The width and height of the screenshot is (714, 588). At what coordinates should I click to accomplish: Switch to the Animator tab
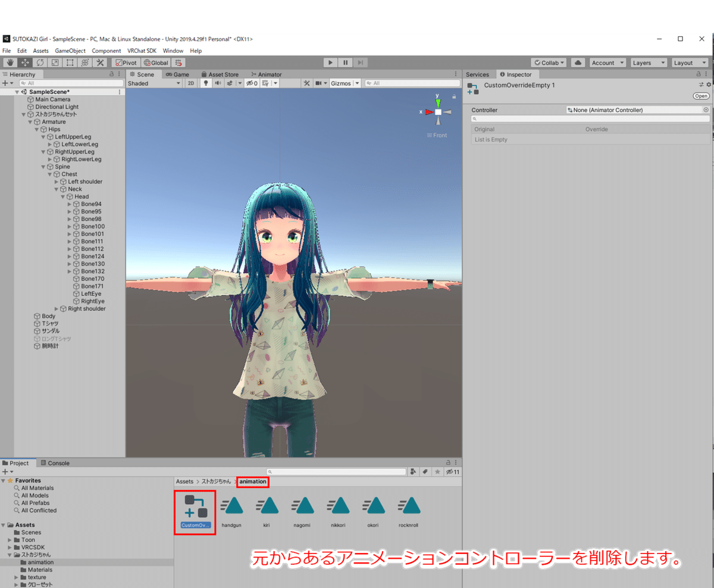tap(266, 74)
